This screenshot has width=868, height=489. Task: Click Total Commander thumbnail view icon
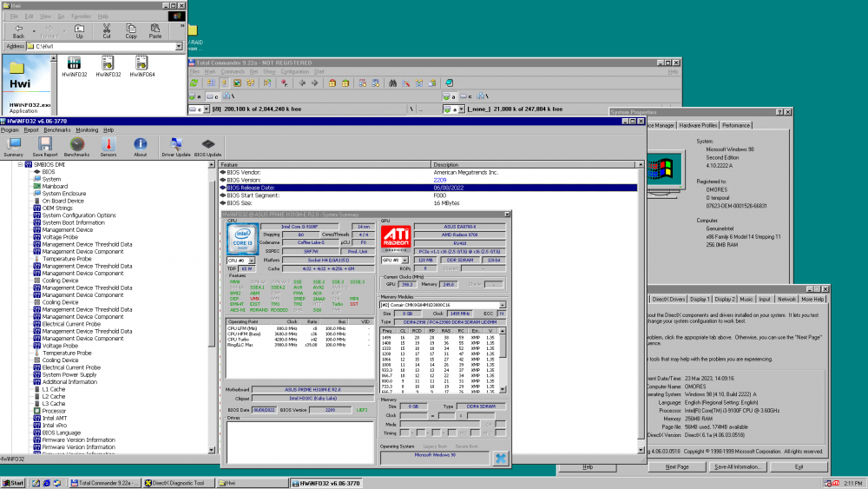pyautogui.click(x=237, y=83)
